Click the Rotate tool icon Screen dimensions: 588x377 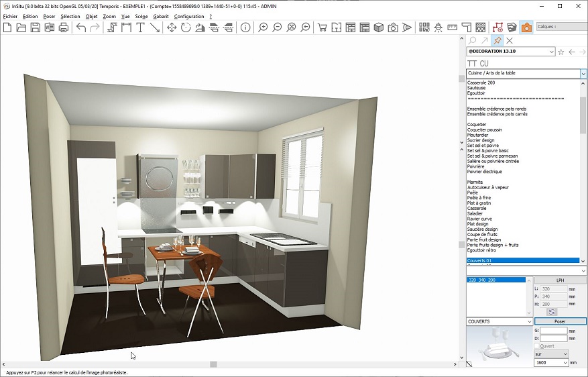(186, 28)
